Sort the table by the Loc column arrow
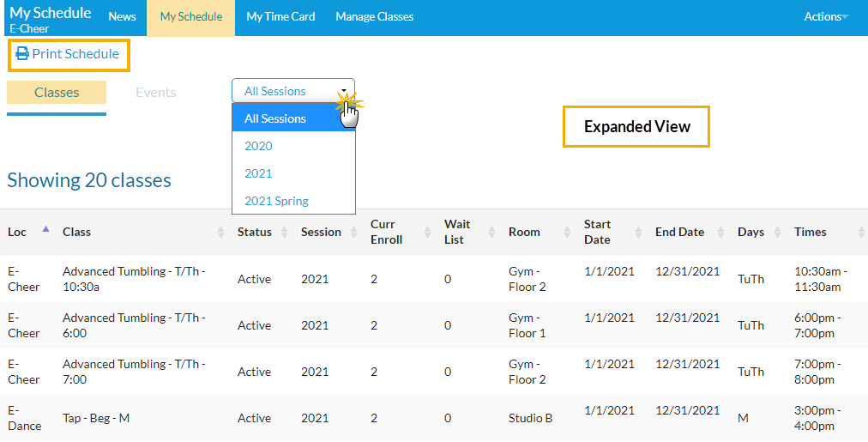Viewport: 868px width, 442px height. point(45,230)
